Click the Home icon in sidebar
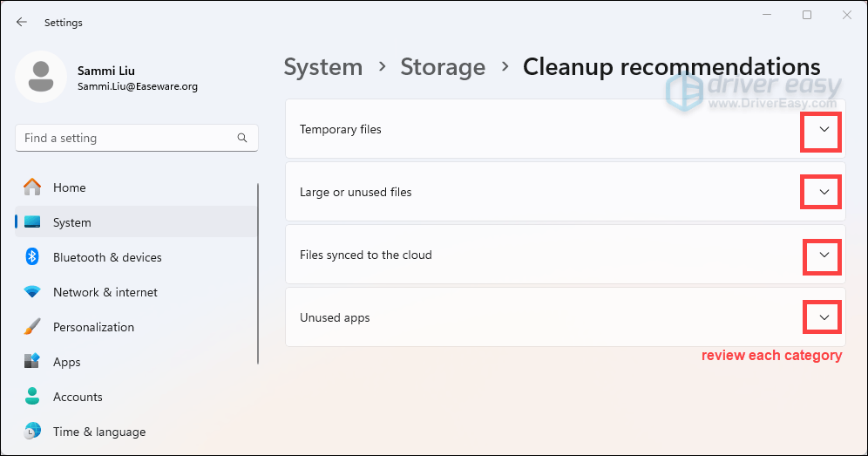 (x=32, y=187)
